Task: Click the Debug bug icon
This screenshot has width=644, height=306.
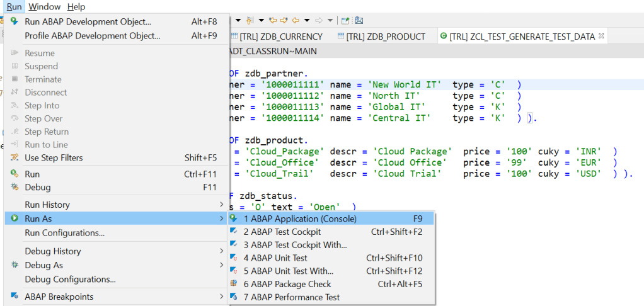Action: pos(14,187)
